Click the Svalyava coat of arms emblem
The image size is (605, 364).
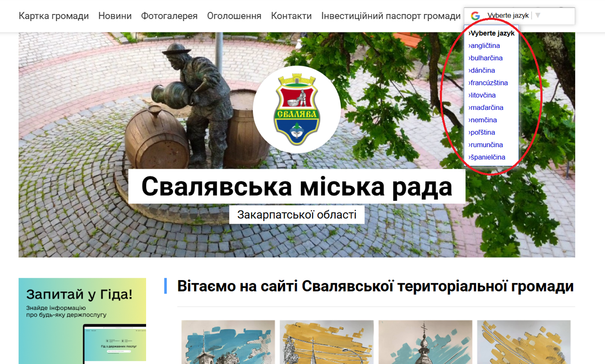[x=297, y=109]
